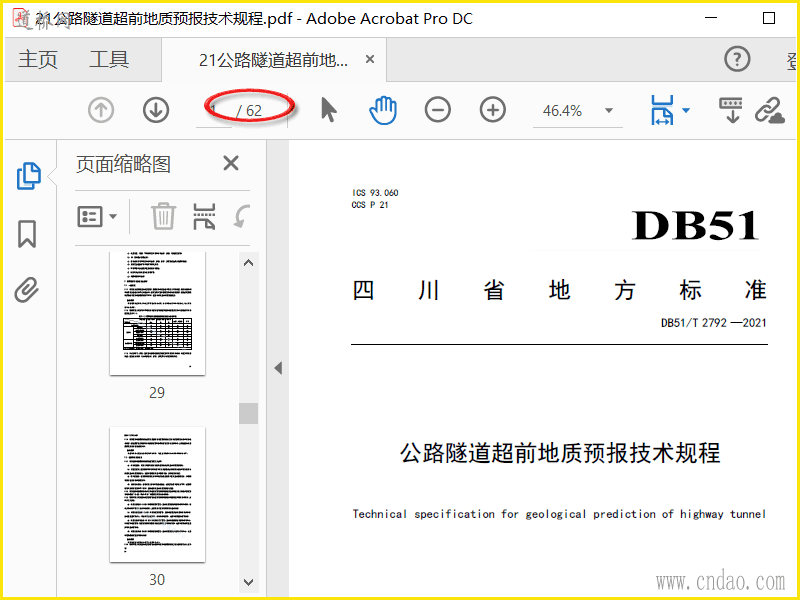Go to previous page with up arrow

101,110
